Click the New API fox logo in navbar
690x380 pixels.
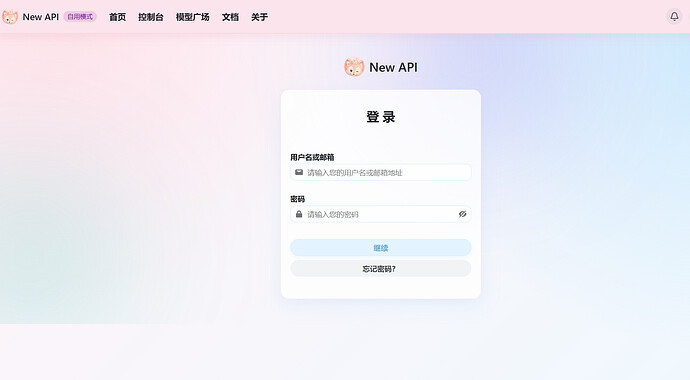pyautogui.click(x=10, y=17)
